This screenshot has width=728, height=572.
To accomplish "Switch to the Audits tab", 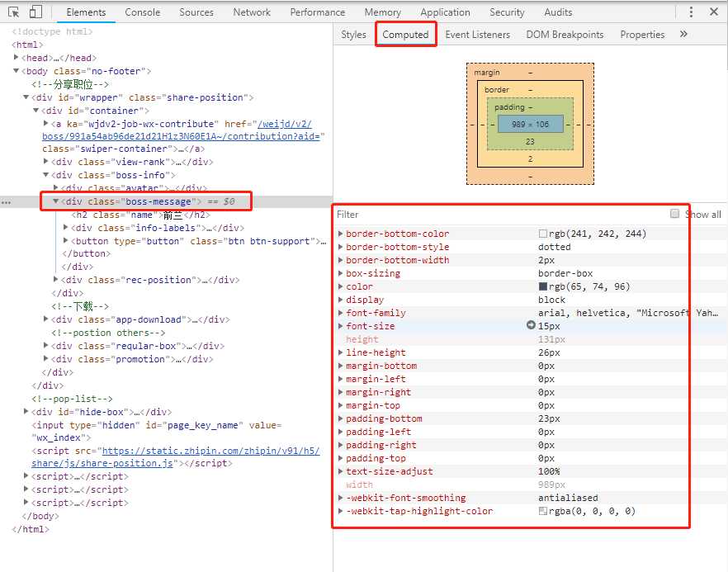I will pos(558,12).
